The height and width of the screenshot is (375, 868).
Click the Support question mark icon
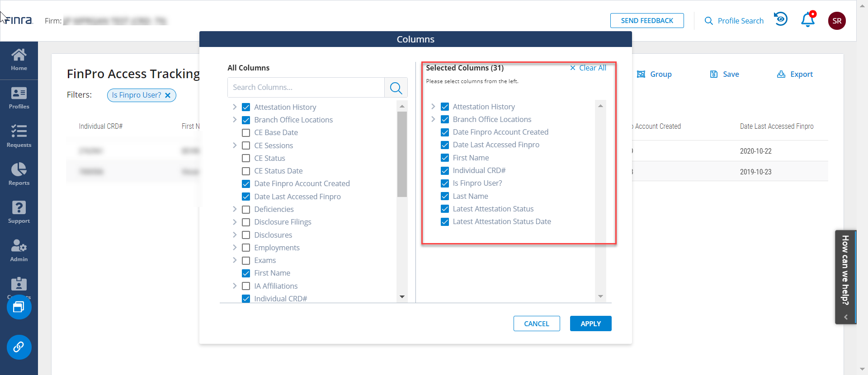(19, 212)
